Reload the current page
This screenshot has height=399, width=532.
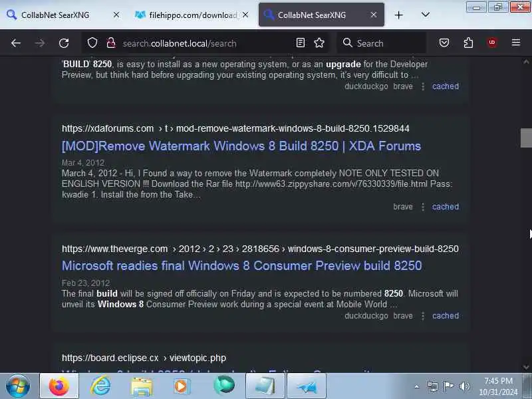tap(64, 43)
